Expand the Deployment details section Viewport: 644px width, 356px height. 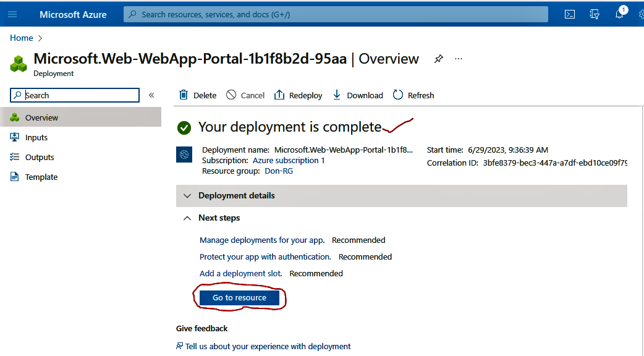401,196
